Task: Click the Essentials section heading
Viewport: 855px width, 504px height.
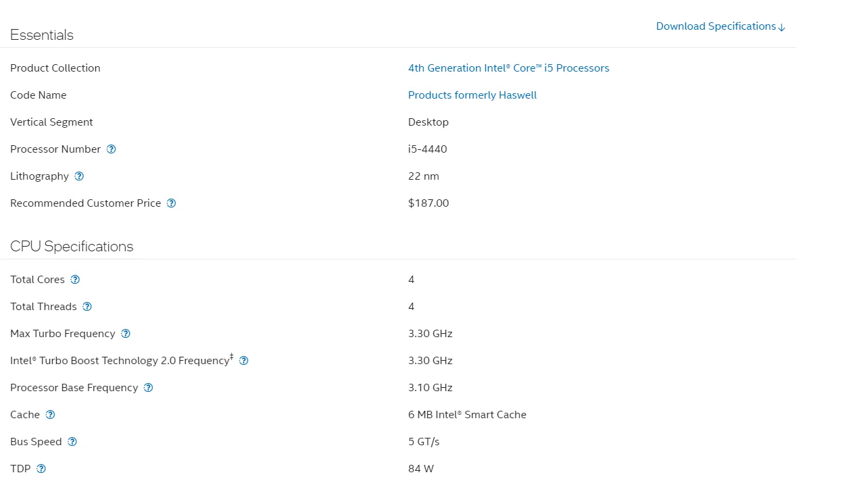Action: coord(42,35)
